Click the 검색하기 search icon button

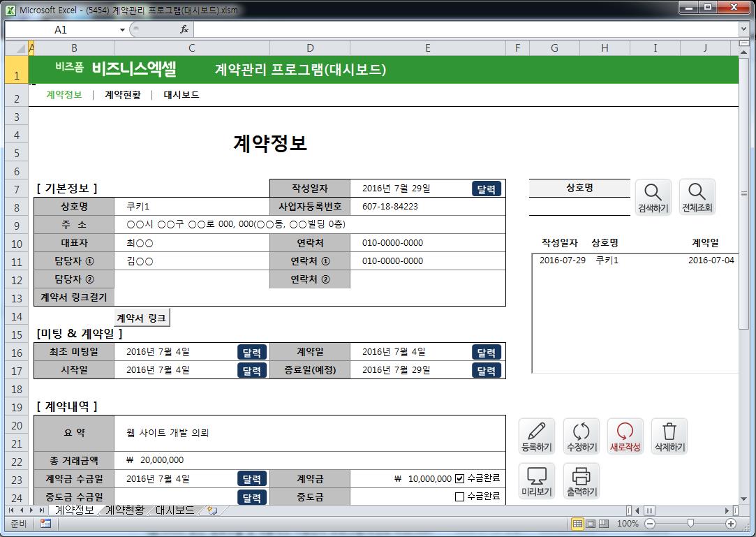(x=653, y=197)
